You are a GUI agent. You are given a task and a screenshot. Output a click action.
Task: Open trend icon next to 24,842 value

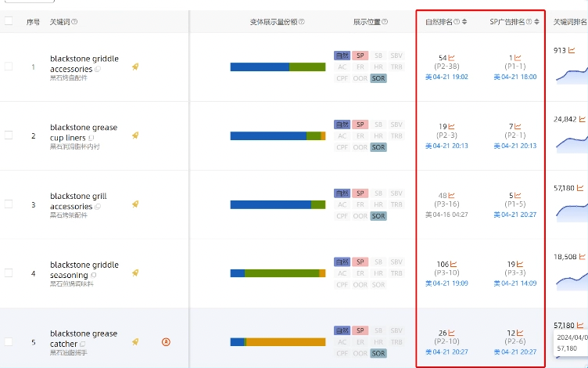tap(582, 119)
